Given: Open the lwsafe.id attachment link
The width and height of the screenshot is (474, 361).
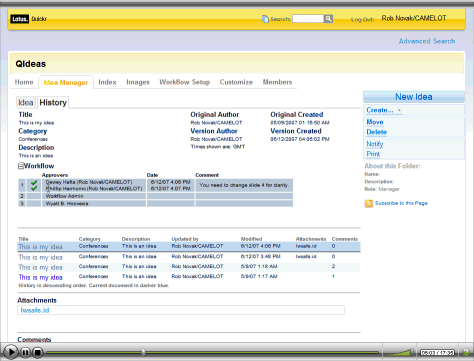Looking at the screenshot, I should [35, 310].
